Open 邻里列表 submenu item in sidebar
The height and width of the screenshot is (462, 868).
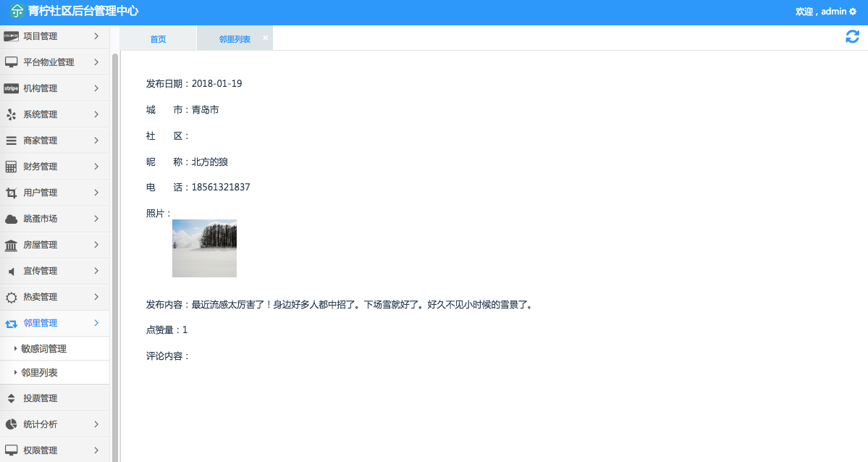click(x=39, y=372)
